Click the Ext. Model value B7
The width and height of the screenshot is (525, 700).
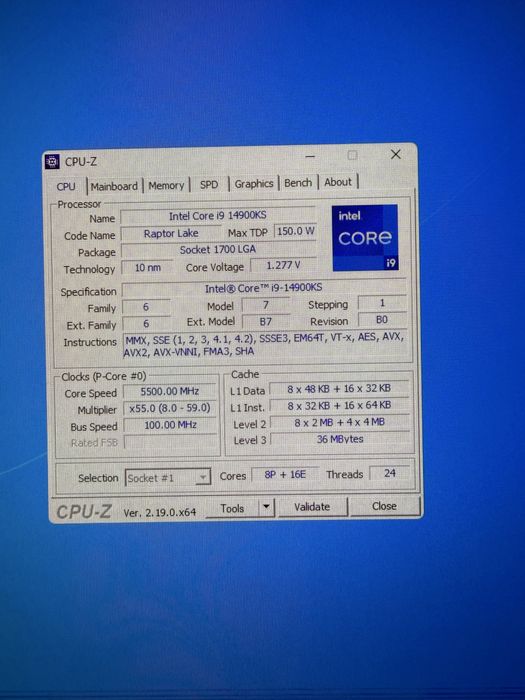click(x=266, y=321)
